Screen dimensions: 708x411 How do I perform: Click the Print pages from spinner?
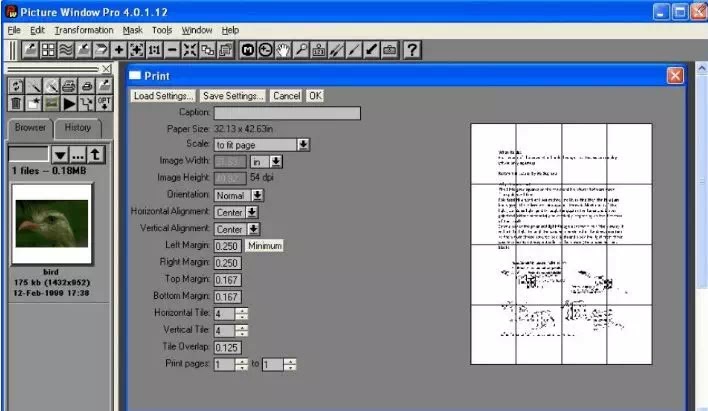(242, 364)
